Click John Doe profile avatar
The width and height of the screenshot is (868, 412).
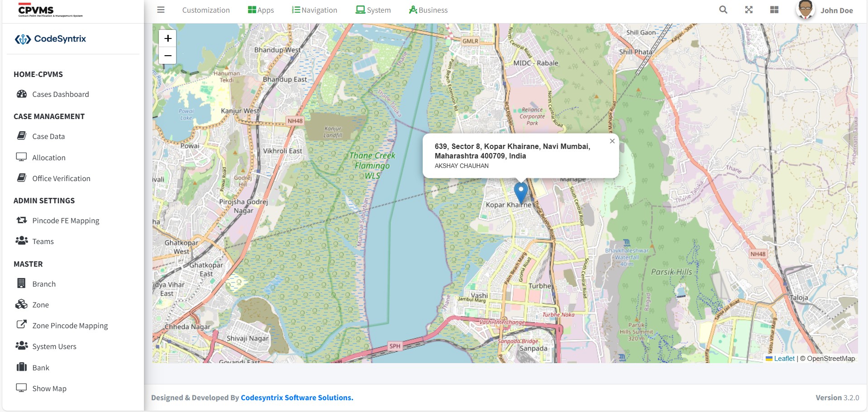tap(805, 10)
